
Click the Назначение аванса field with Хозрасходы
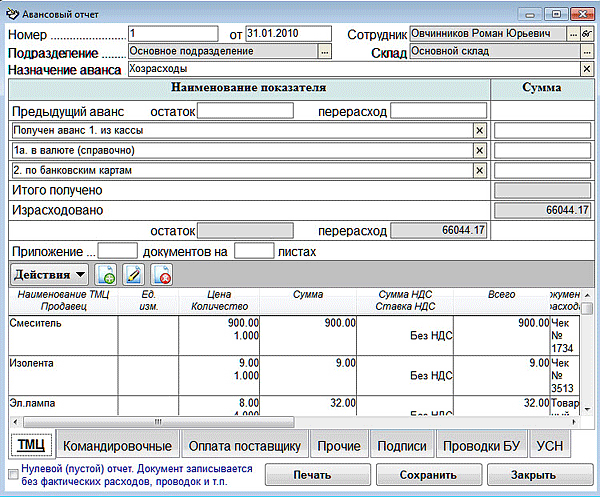(354, 69)
